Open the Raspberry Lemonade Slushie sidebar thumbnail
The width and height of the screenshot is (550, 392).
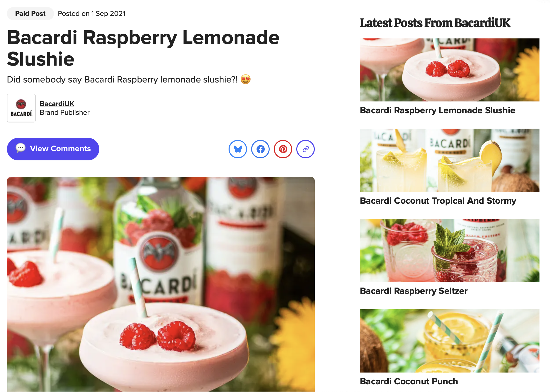point(449,70)
